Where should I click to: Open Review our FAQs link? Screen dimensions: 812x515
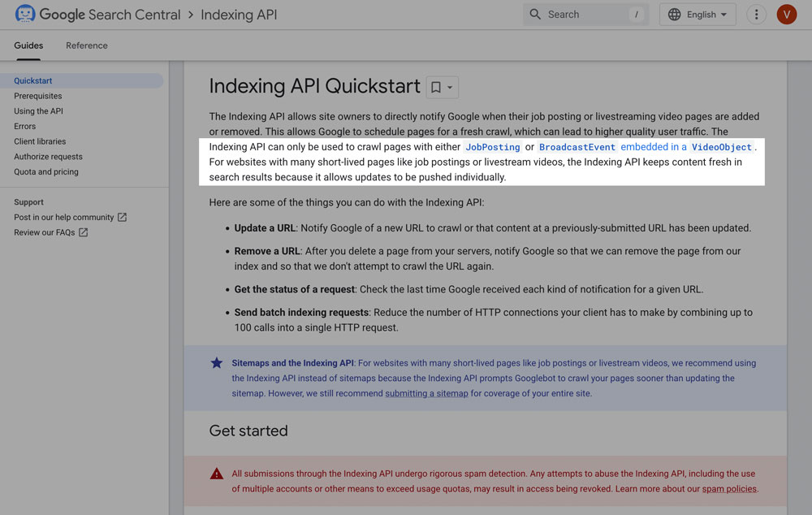point(45,232)
